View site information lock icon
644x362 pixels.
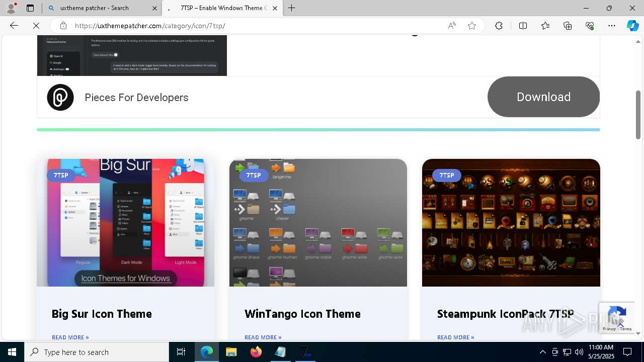click(x=63, y=26)
